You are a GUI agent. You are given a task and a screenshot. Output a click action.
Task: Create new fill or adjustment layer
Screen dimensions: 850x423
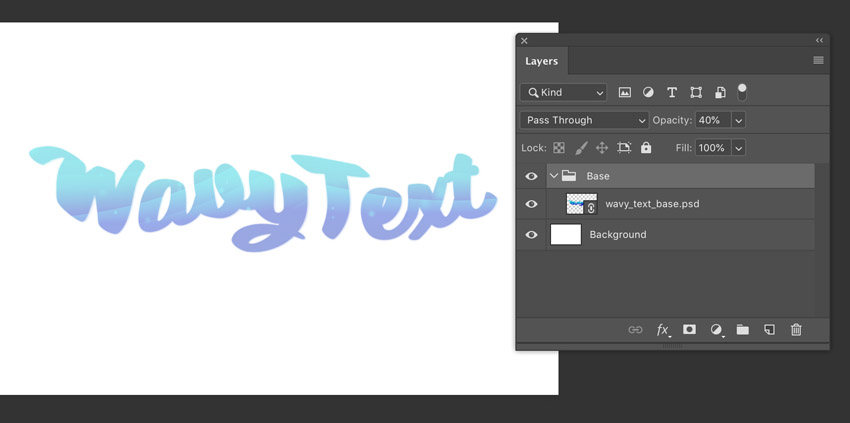click(716, 330)
